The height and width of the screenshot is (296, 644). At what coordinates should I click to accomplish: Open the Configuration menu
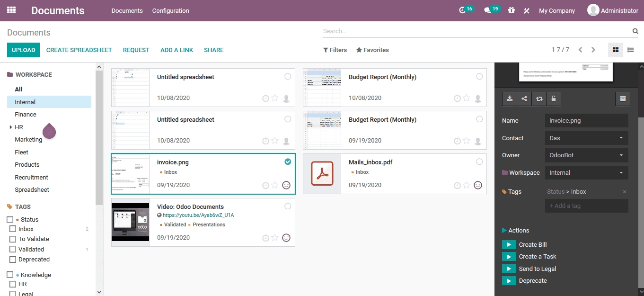(x=170, y=10)
